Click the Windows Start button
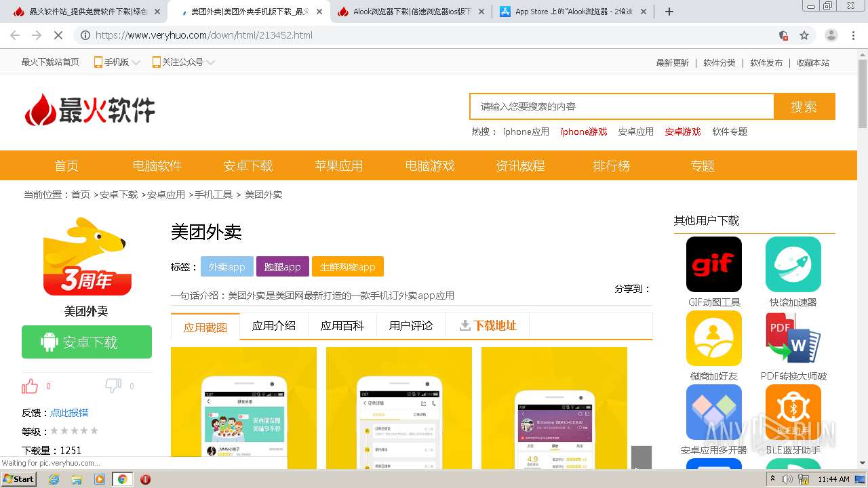The width and height of the screenshot is (868, 488). click(x=18, y=479)
